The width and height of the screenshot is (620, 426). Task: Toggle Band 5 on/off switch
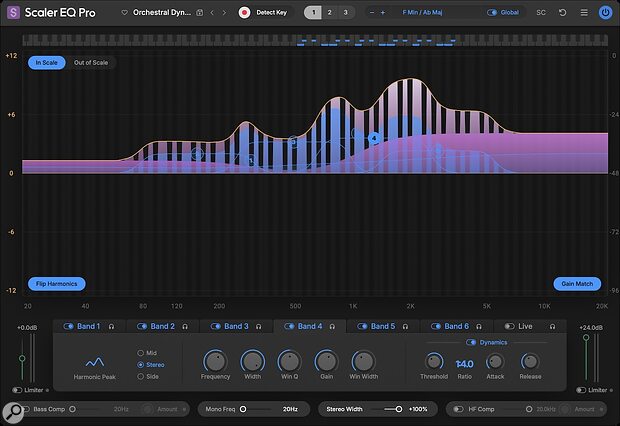point(362,326)
